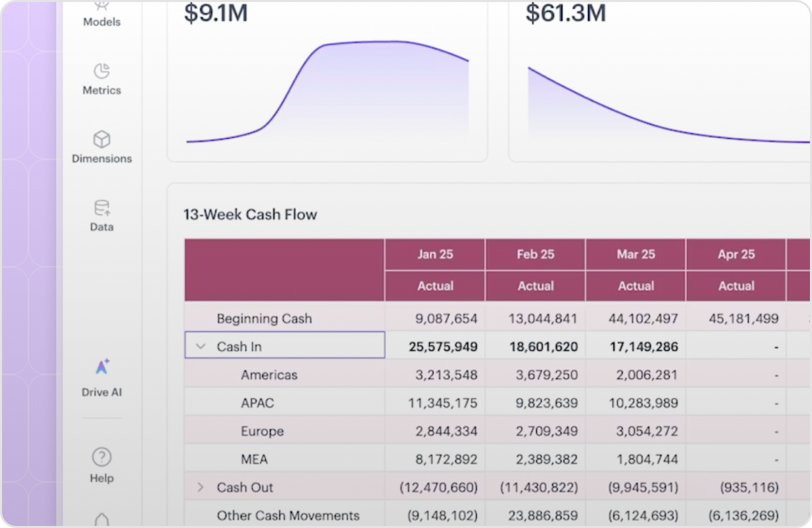Click the APAC row label
The image size is (812, 528).
pos(258,403)
